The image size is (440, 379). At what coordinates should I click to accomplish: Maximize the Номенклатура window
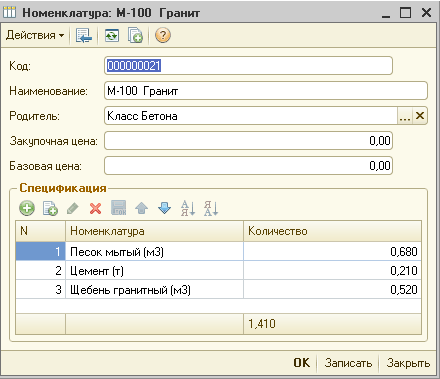coord(406,13)
